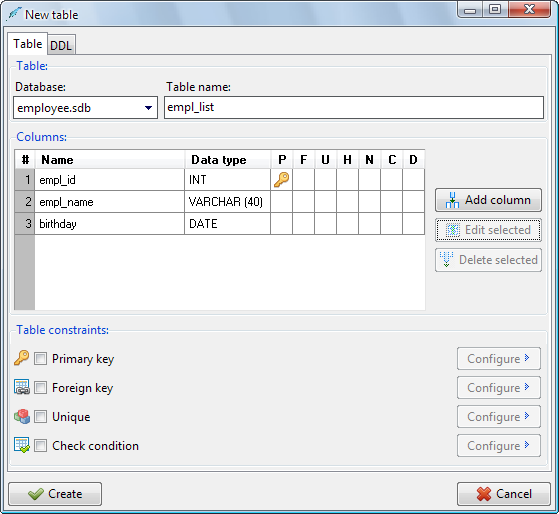Click row number 3 header

[x=25, y=223]
